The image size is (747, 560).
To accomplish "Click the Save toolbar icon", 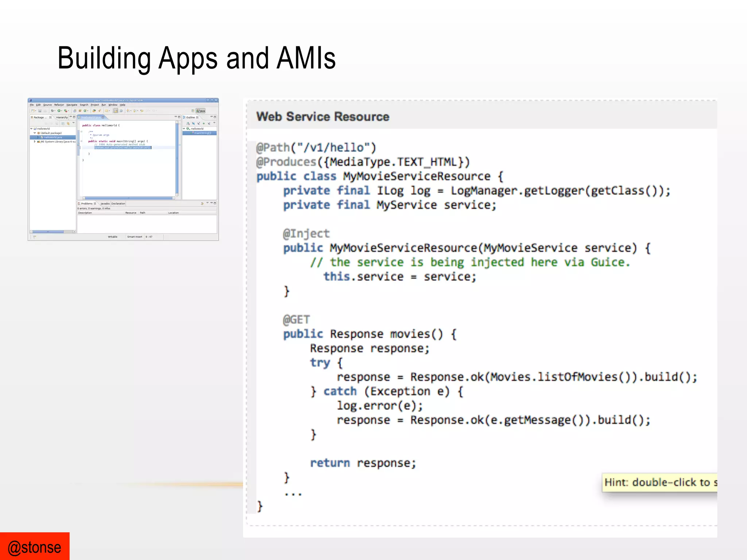I will (40, 110).
